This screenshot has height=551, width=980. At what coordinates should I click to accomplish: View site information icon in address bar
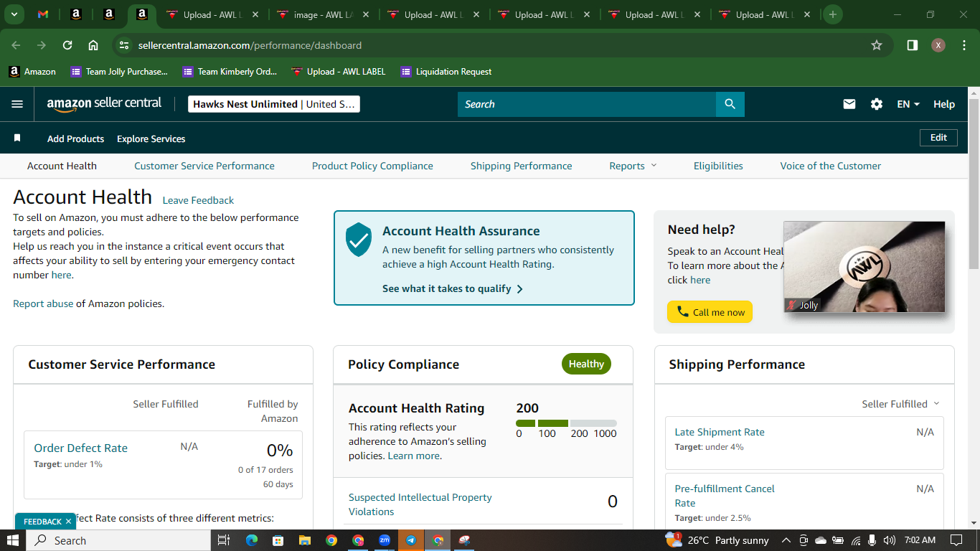coord(124,45)
